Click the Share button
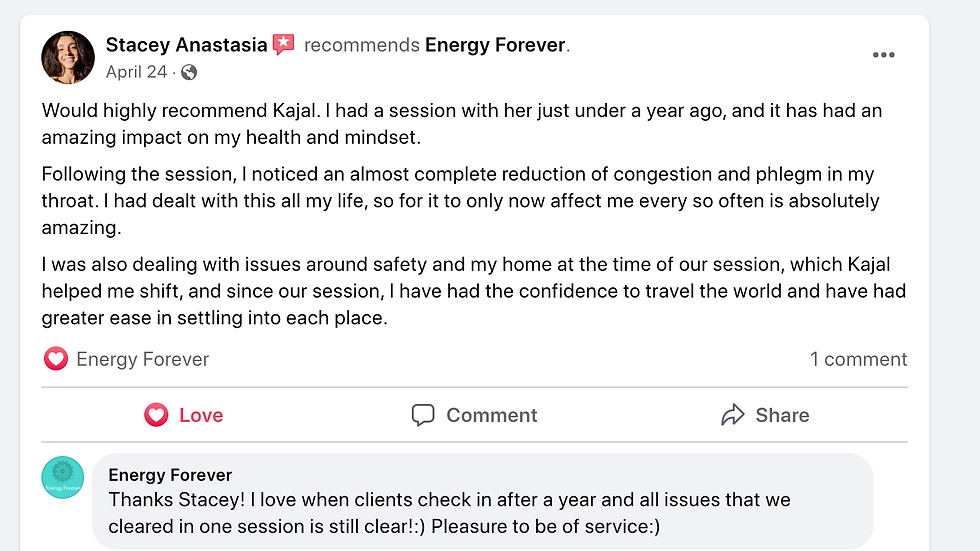980x551 pixels. coord(765,415)
